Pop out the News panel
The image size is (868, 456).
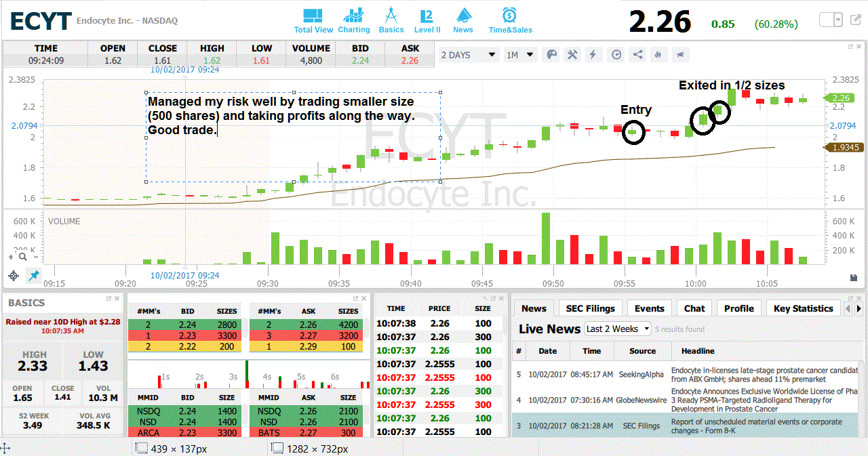click(x=850, y=298)
